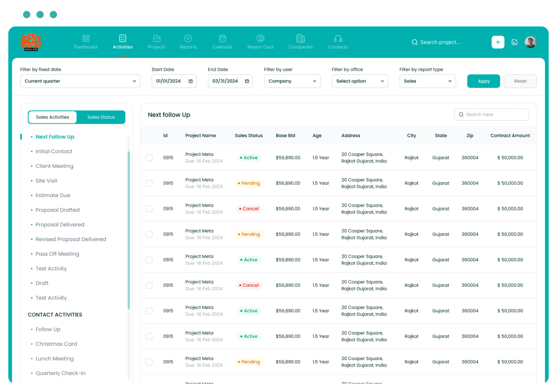
Task: Click the Project Name column header
Action: [201, 136]
